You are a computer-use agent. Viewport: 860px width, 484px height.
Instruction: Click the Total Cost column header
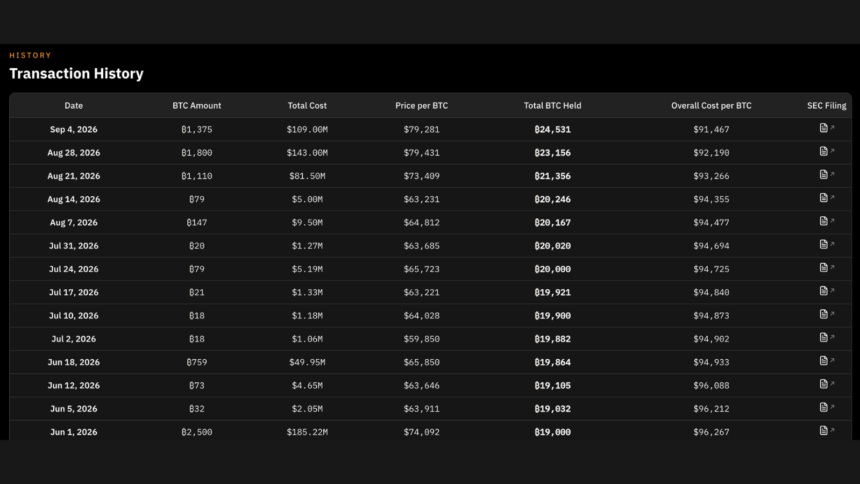point(307,105)
